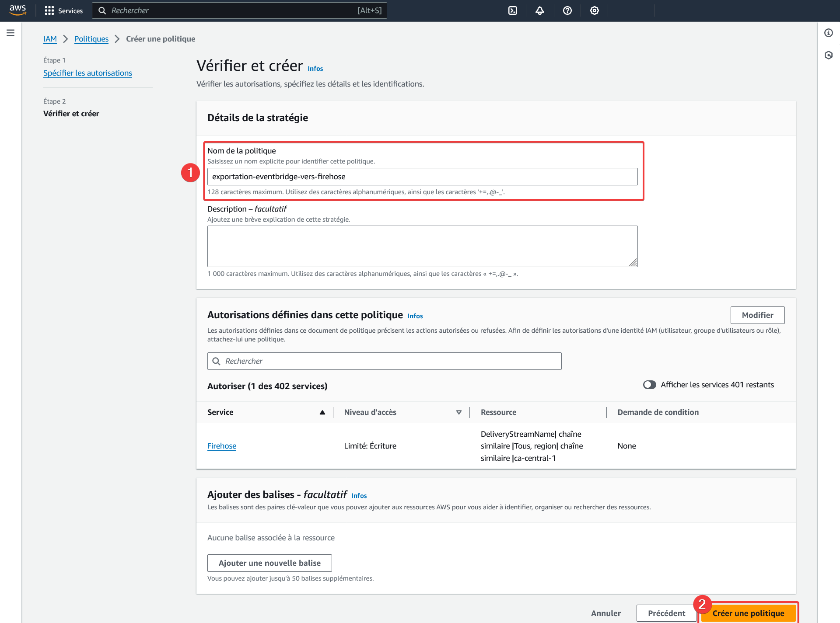Click the notifications bell icon
The width and height of the screenshot is (840, 623).
pos(541,10)
